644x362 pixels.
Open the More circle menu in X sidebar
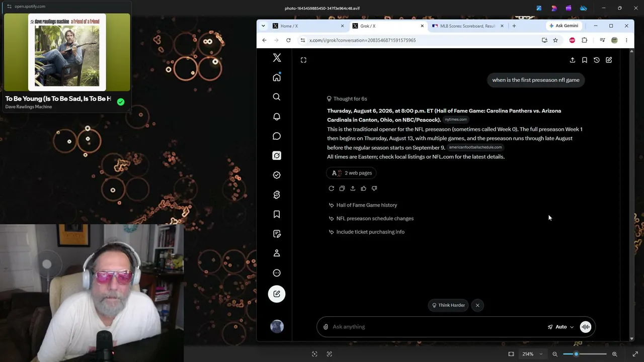(277, 273)
